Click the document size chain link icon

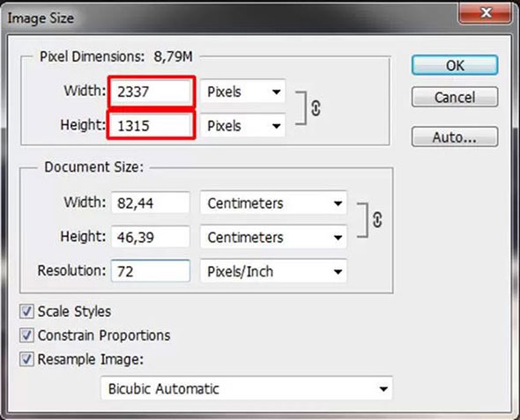tap(377, 220)
